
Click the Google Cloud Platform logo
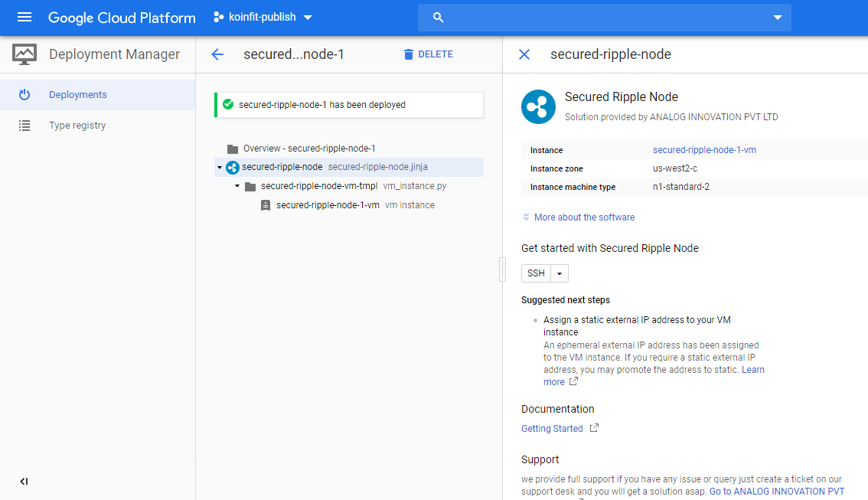122,18
